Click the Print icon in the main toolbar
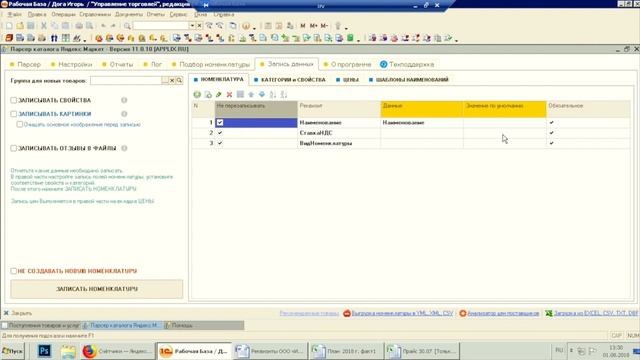Screen dimensions: 640x360 (x=79, y=26)
